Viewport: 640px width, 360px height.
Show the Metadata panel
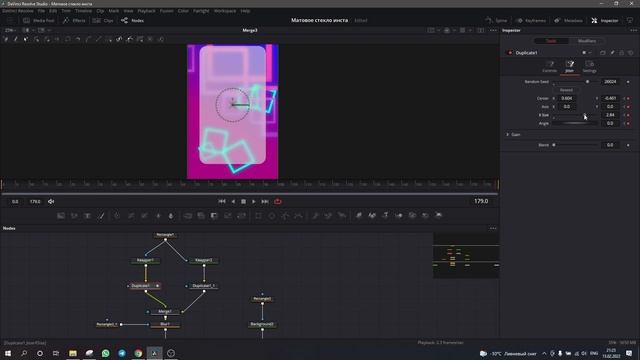click(568, 20)
